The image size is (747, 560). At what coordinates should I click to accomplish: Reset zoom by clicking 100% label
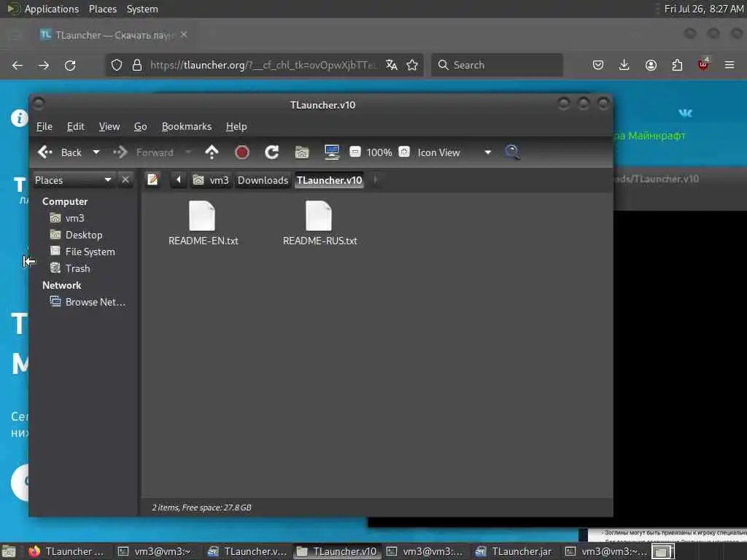point(379,152)
